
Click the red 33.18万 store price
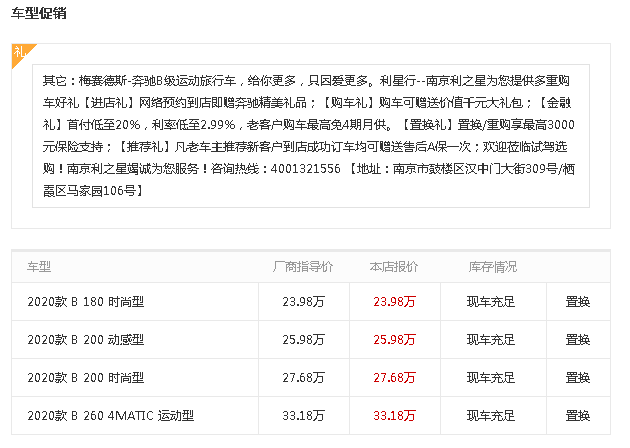click(x=394, y=416)
